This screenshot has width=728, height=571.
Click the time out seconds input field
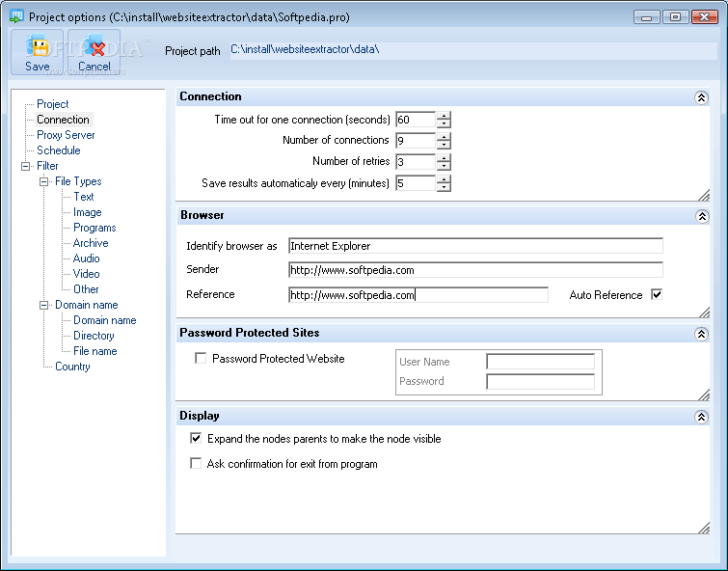point(416,120)
